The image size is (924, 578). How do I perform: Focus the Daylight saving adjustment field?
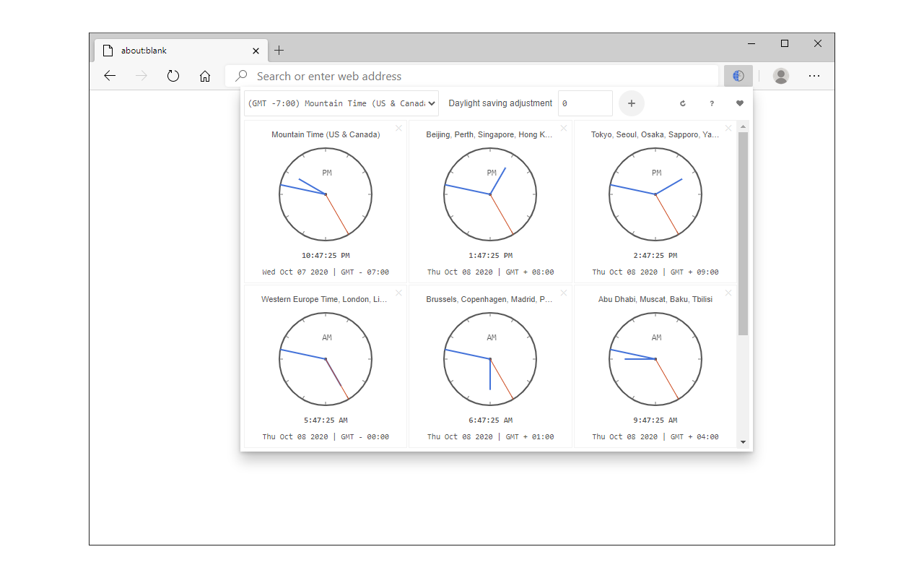[585, 103]
